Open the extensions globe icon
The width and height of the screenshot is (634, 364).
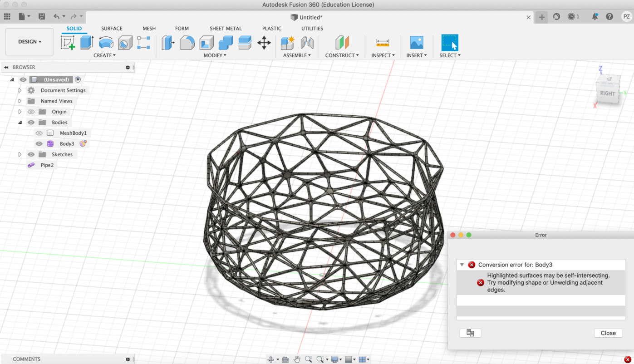click(557, 17)
